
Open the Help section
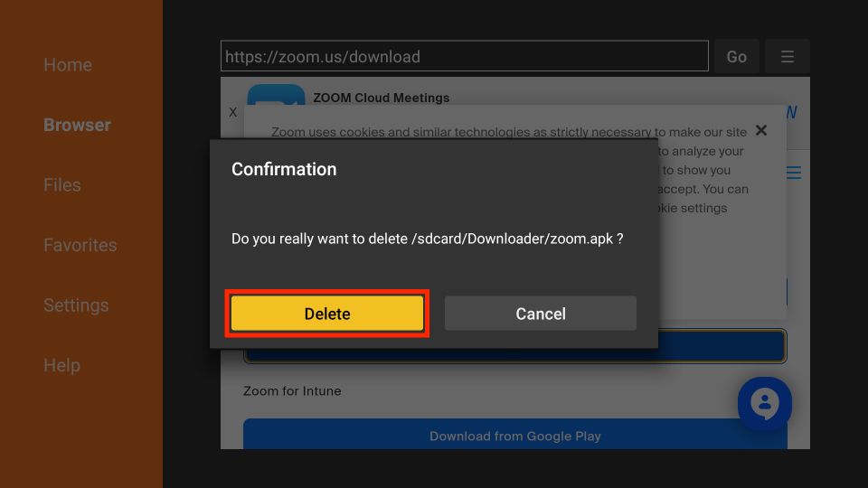point(62,365)
